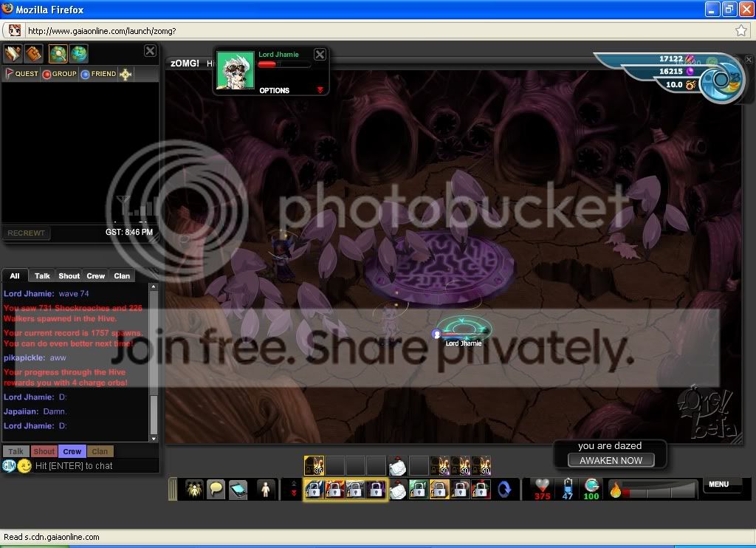Toggle FRIEND markers on the map
The width and height of the screenshot is (756, 548).
pos(99,74)
